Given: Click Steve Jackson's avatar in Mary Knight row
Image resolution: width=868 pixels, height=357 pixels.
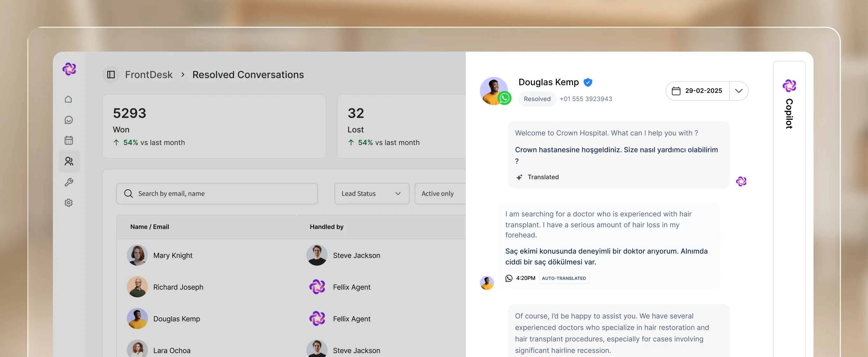Looking at the screenshot, I should 317,255.
